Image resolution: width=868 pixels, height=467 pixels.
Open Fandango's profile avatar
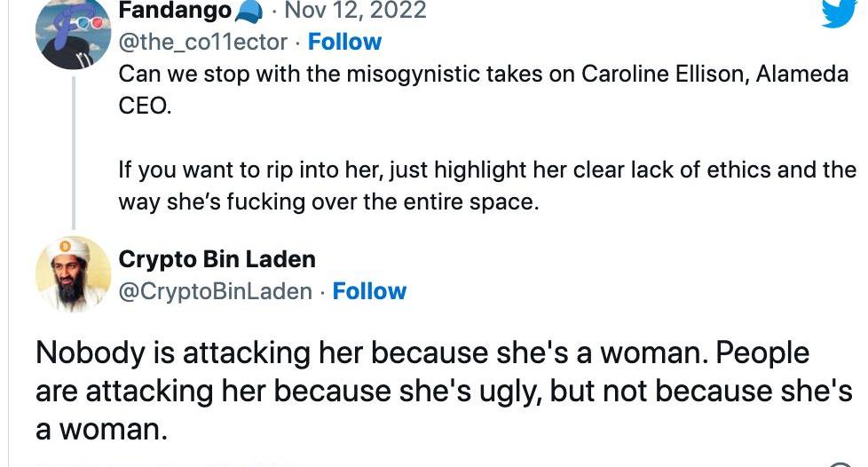pos(73,31)
